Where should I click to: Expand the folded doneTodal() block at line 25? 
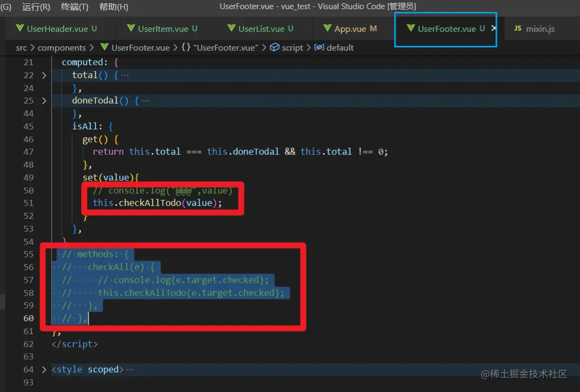coord(44,101)
